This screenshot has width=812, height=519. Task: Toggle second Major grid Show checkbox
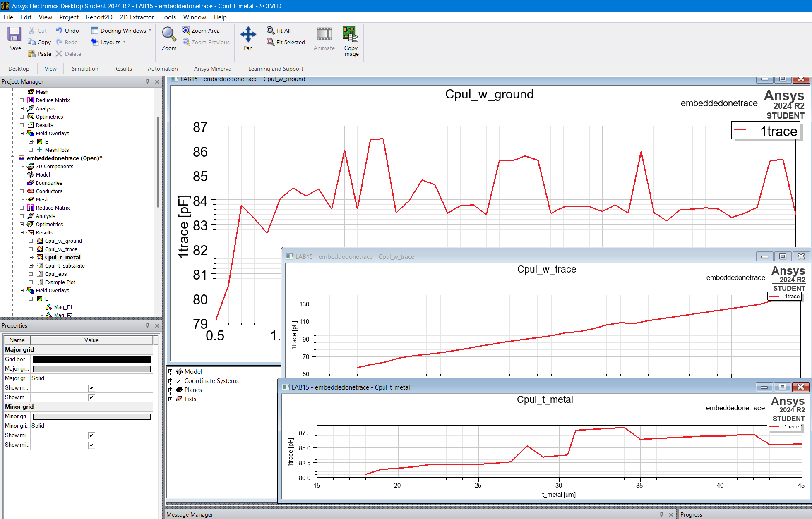(91, 397)
